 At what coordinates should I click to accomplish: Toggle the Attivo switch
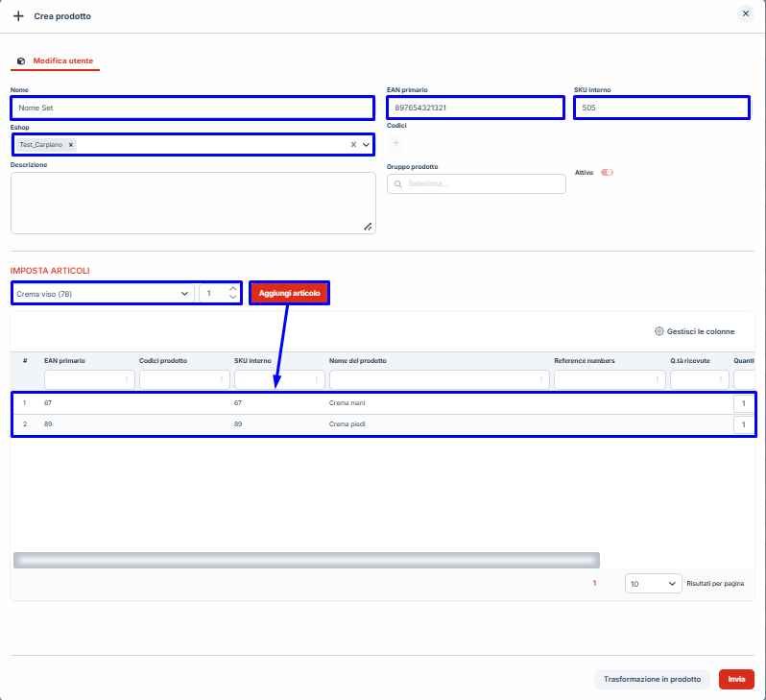click(607, 173)
